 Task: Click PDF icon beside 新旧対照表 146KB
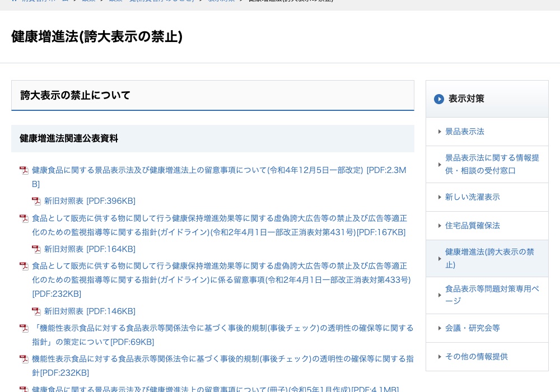(x=36, y=311)
